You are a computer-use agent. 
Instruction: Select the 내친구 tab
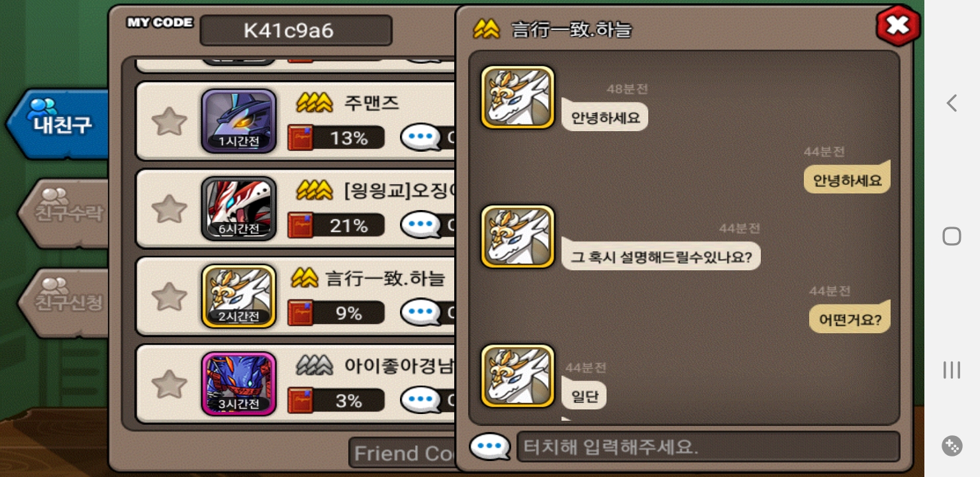coord(60,124)
